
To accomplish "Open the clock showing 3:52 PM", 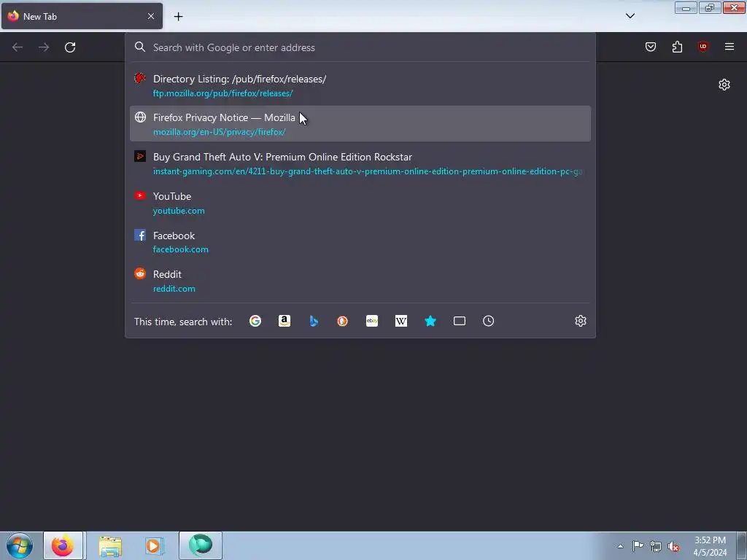I will coord(710,546).
